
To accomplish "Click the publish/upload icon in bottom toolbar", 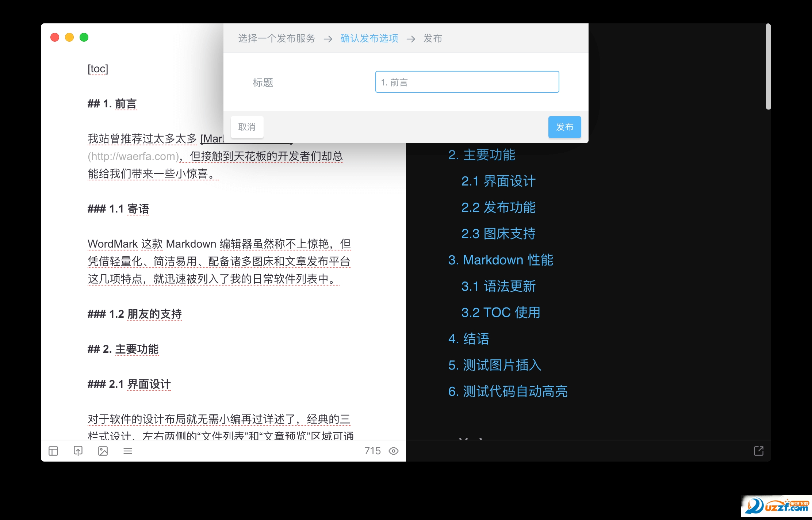I will click(x=78, y=451).
